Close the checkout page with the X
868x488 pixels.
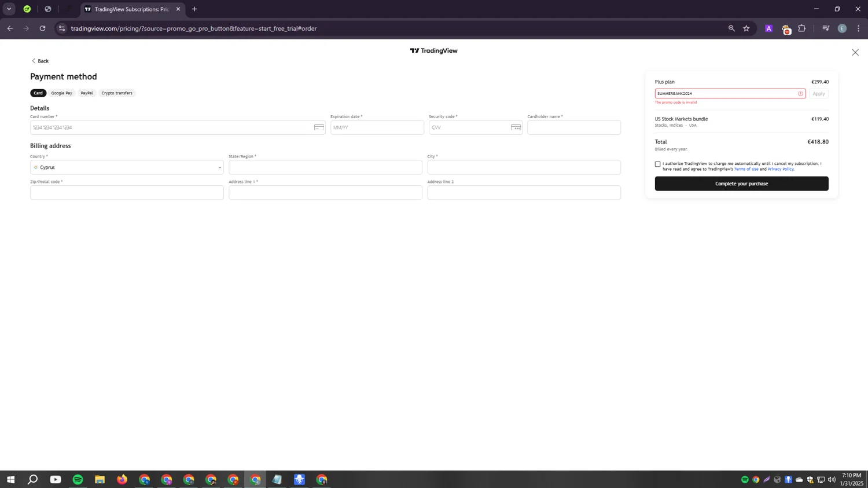coord(855,53)
